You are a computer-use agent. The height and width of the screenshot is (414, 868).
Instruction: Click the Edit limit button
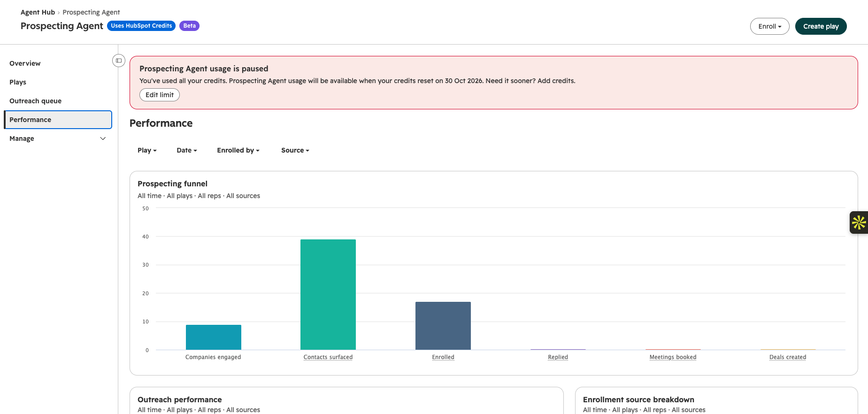click(160, 95)
